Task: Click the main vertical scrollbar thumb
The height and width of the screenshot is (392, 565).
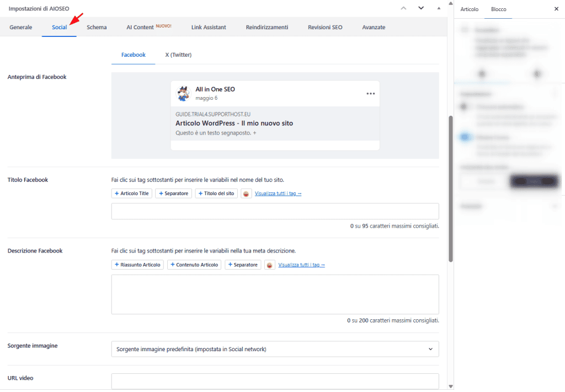Action: click(450, 189)
